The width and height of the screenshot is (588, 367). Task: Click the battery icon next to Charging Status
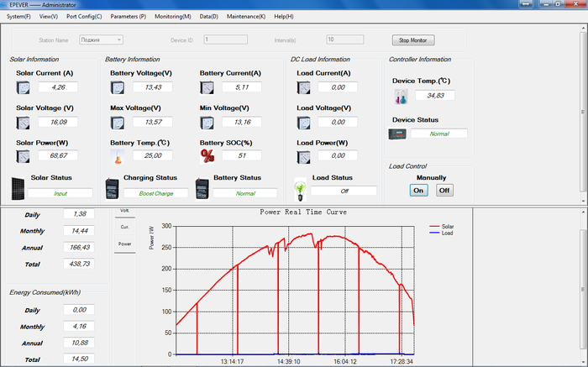pyautogui.click(x=113, y=187)
